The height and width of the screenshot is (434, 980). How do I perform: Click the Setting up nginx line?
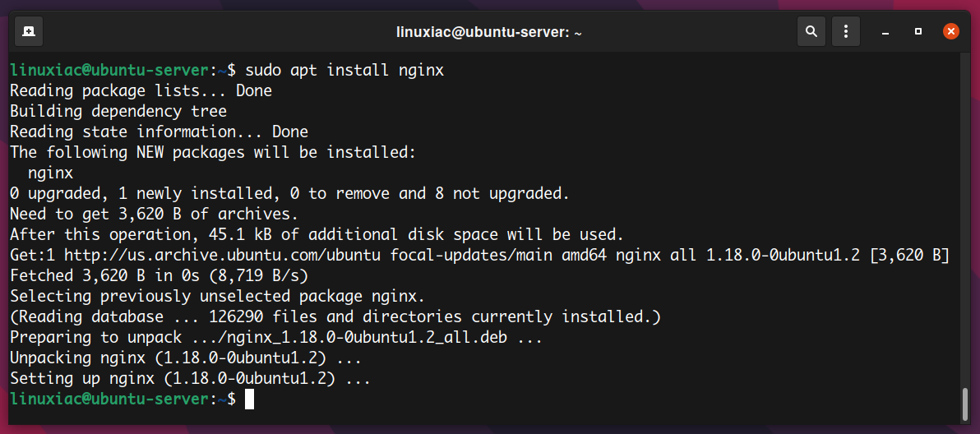(191, 378)
